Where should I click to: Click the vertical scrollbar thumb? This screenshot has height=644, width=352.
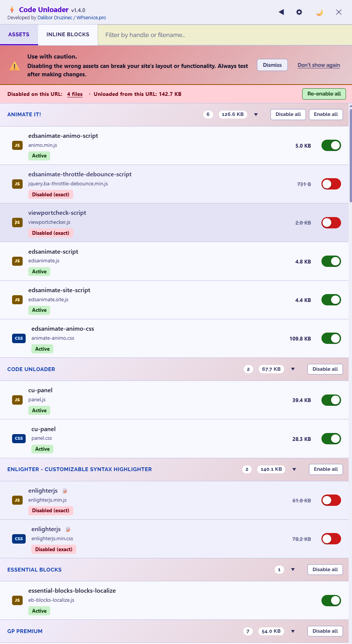pos(350,155)
